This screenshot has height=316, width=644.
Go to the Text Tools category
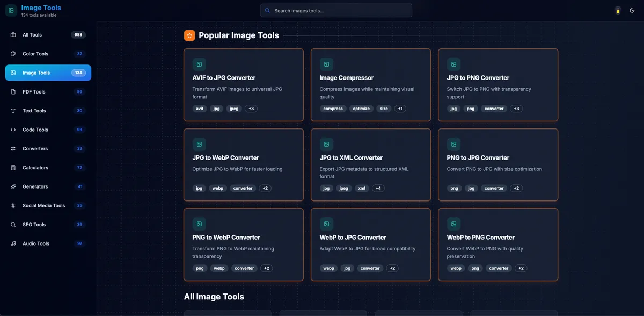click(48, 111)
